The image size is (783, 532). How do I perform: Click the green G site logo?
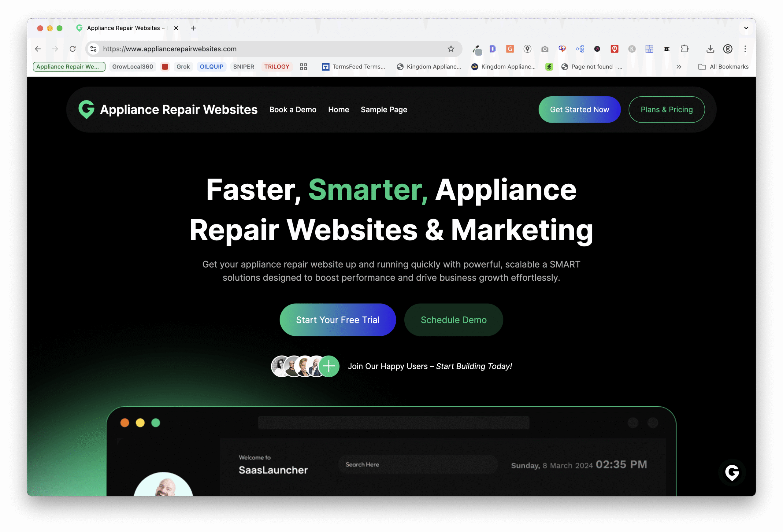pyautogui.click(x=87, y=109)
